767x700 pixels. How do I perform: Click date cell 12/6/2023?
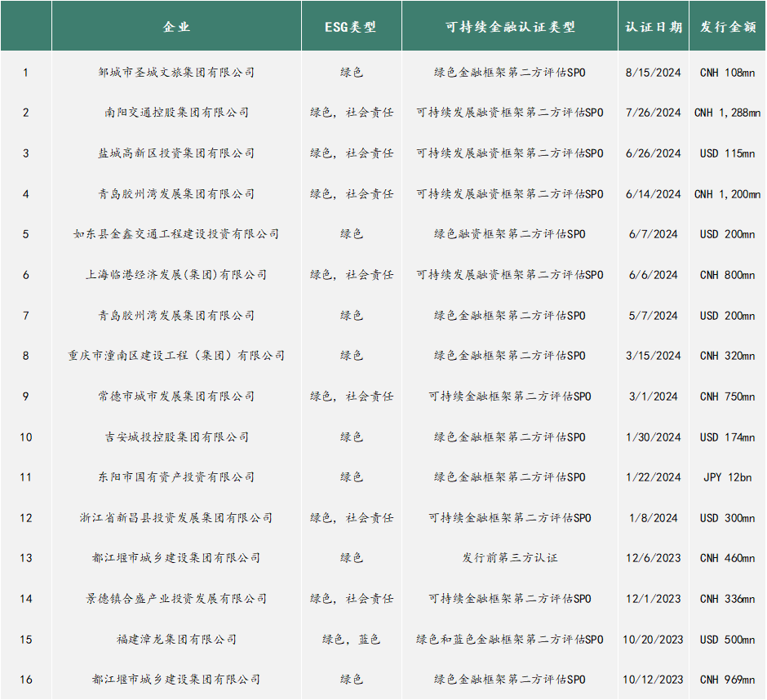coord(653,558)
